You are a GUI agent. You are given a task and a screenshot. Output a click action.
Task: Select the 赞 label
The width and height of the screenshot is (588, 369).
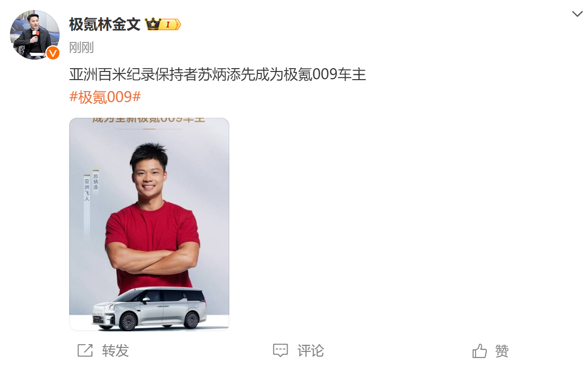point(502,351)
